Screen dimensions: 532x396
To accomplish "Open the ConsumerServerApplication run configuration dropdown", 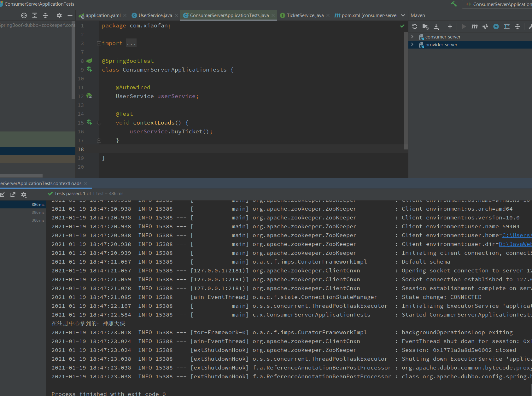I will pyautogui.click(x=498, y=4).
